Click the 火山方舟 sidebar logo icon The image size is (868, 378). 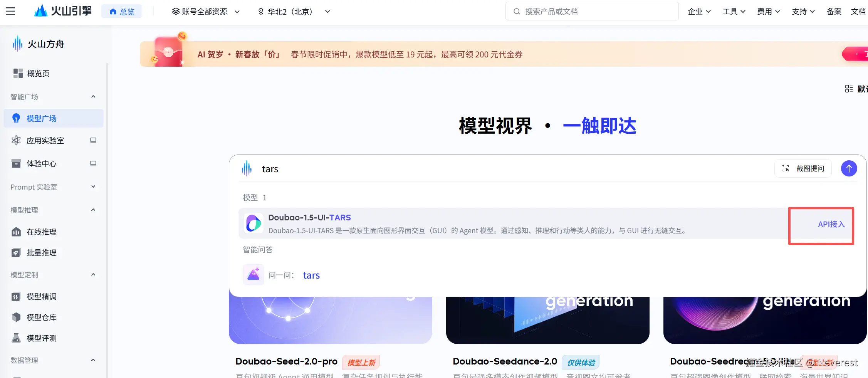pyautogui.click(x=17, y=44)
